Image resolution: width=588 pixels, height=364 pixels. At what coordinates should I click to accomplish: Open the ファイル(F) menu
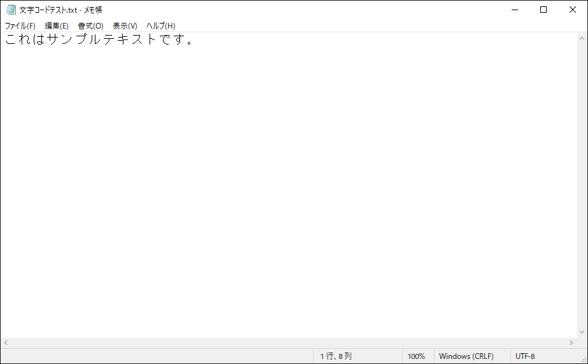(20, 26)
